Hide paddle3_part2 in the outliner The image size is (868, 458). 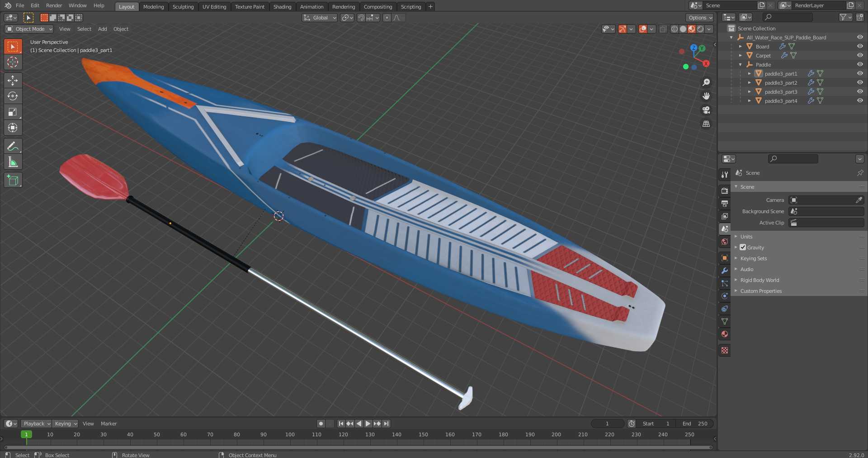click(860, 82)
